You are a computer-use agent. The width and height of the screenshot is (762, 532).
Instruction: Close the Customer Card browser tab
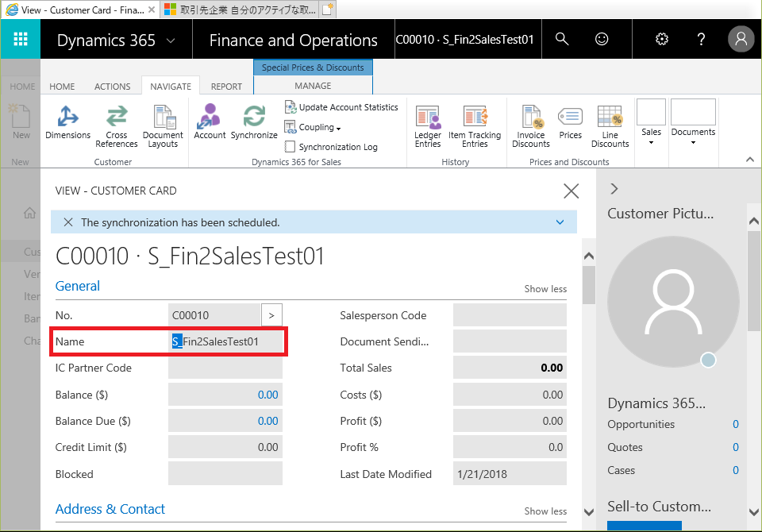[152, 10]
